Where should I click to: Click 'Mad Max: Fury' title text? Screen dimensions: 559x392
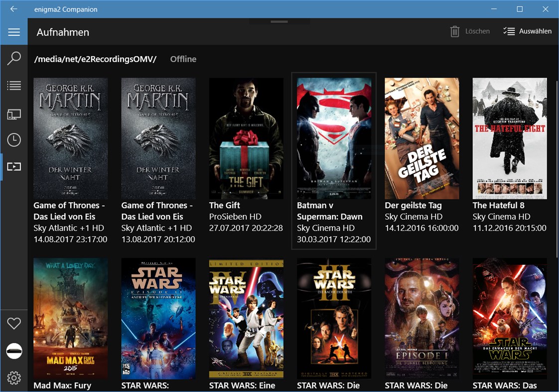62,386
